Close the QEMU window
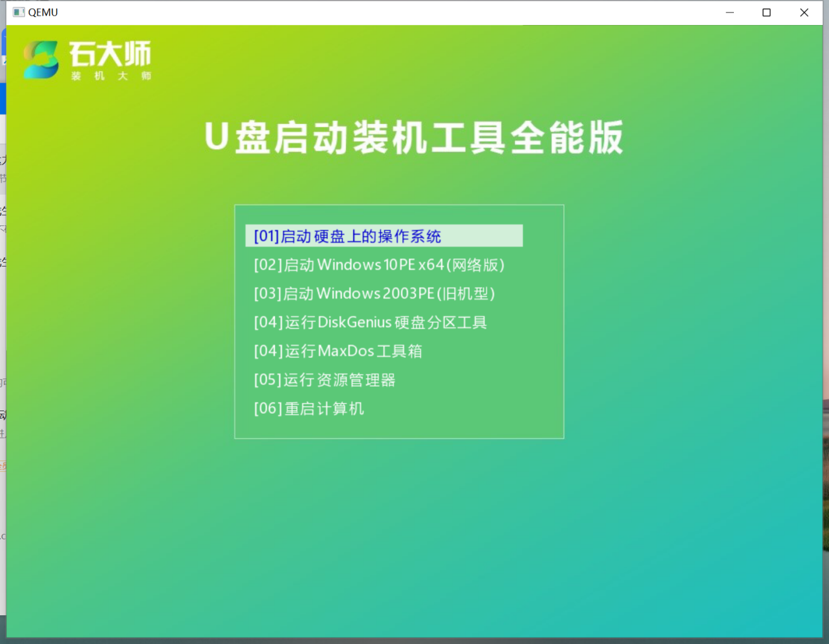Screen dimensions: 829x644 pyautogui.click(x=804, y=12)
